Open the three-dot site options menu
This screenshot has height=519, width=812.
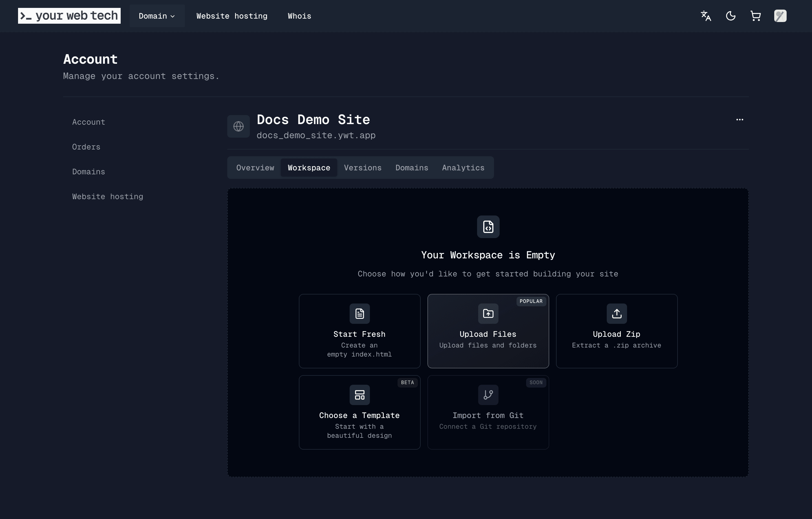740,120
